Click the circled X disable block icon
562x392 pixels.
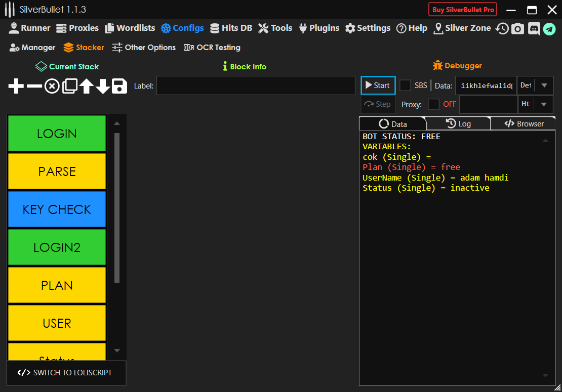pos(52,86)
